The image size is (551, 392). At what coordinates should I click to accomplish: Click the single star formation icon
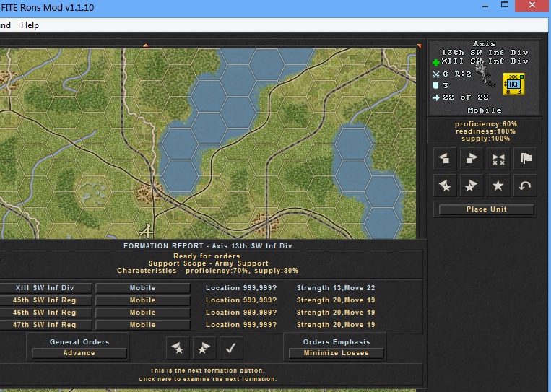tap(498, 185)
